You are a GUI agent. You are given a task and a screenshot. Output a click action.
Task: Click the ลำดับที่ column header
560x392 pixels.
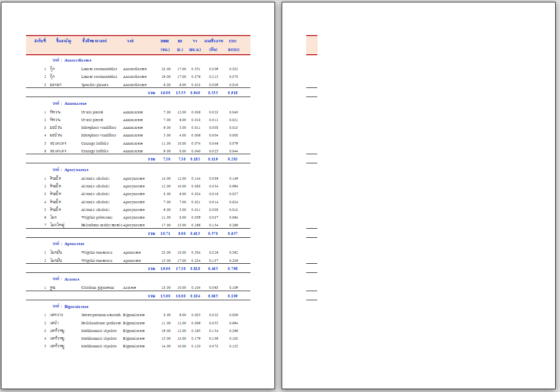click(x=40, y=41)
